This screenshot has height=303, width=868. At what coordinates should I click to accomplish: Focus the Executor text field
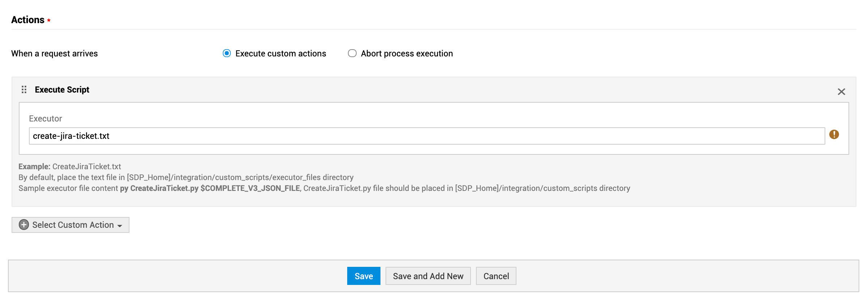pyautogui.click(x=427, y=136)
